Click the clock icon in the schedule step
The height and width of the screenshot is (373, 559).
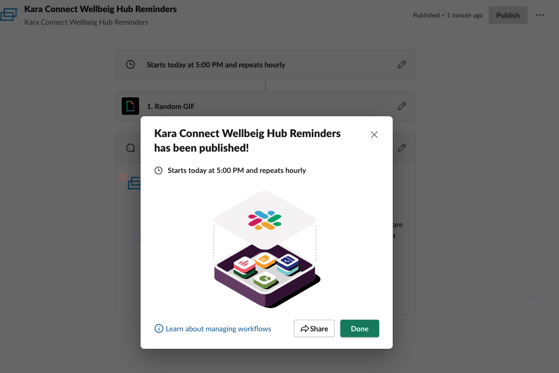(x=130, y=65)
